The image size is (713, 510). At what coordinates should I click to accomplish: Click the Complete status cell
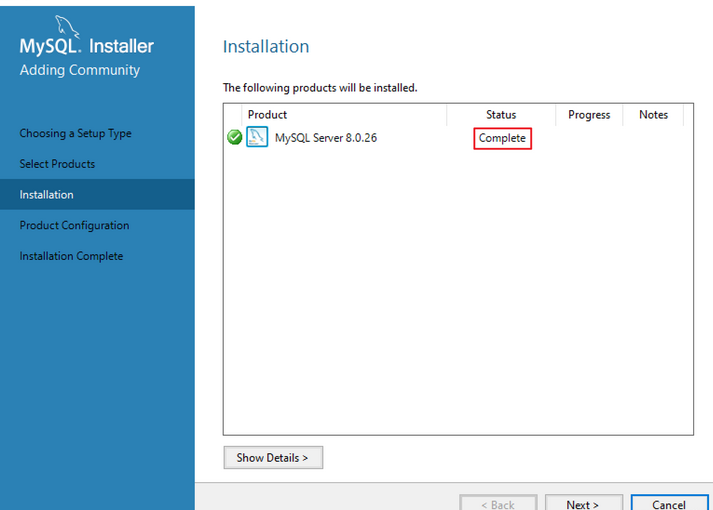(x=502, y=138)
